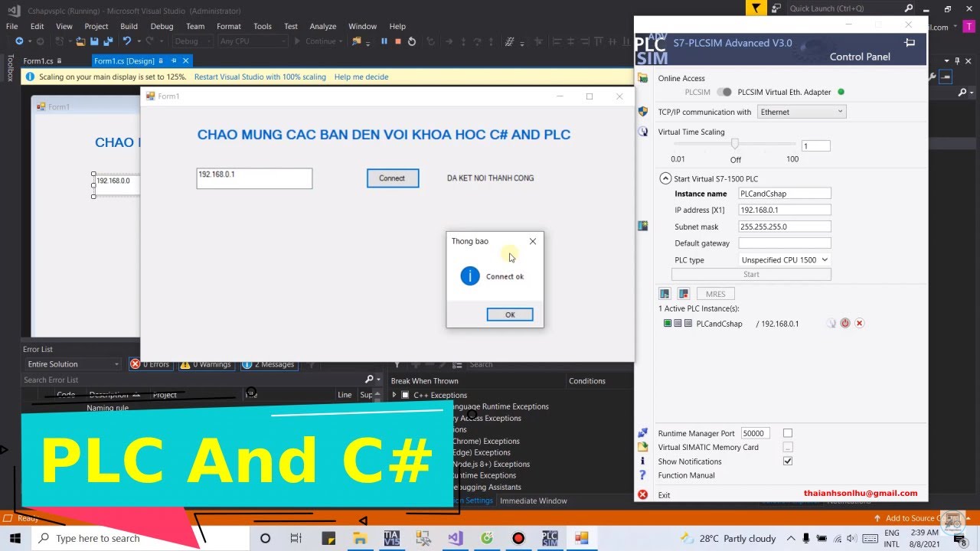
Task: Open the Entire Solution filter dropdown
Action: (73, 364)
